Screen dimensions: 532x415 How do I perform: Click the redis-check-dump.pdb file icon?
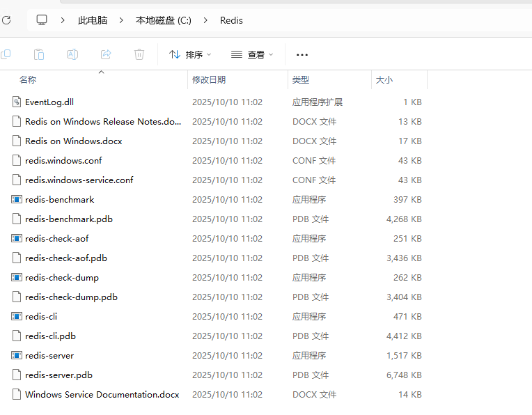pos(17,297)
